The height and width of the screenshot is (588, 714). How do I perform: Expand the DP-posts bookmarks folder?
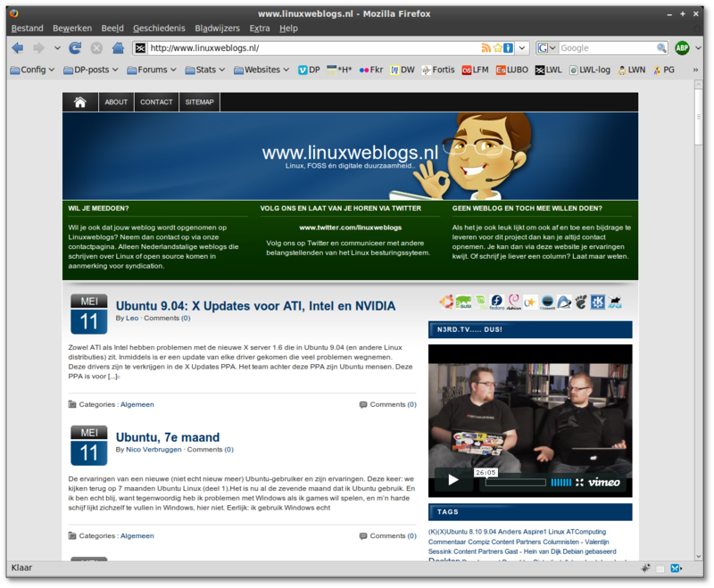[x=91, y=70]
